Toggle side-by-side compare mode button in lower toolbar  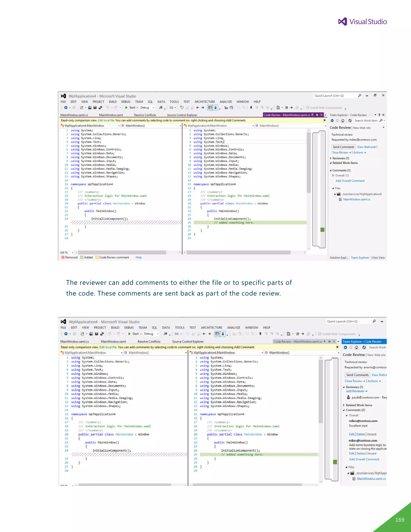217,334
